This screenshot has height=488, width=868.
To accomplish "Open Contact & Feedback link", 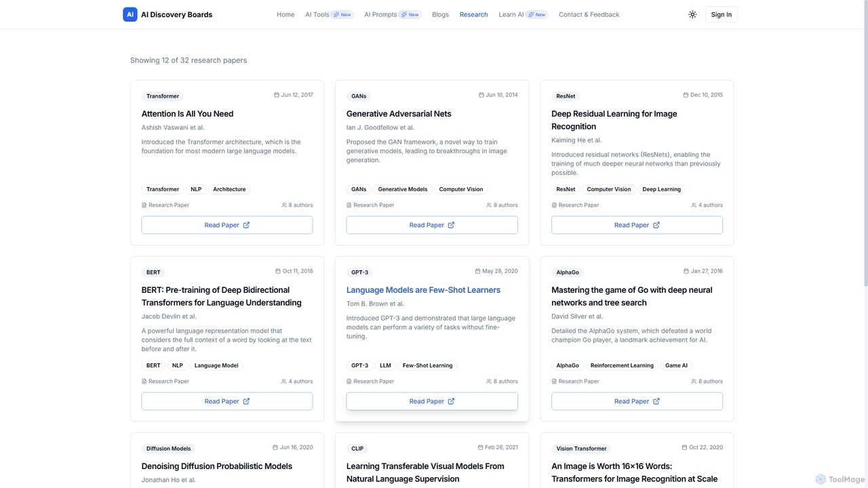I will 589,14.
